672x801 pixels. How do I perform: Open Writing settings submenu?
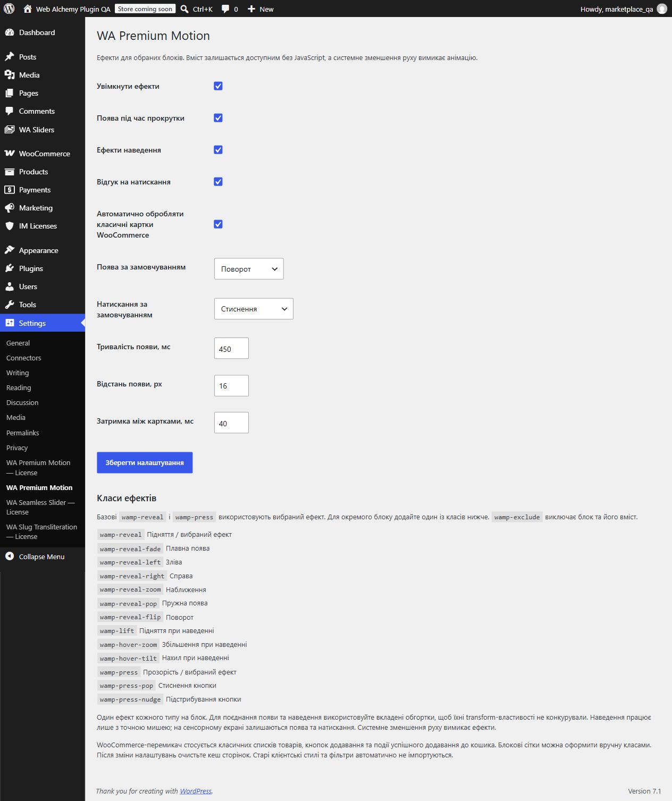click(x=18, y=373)
